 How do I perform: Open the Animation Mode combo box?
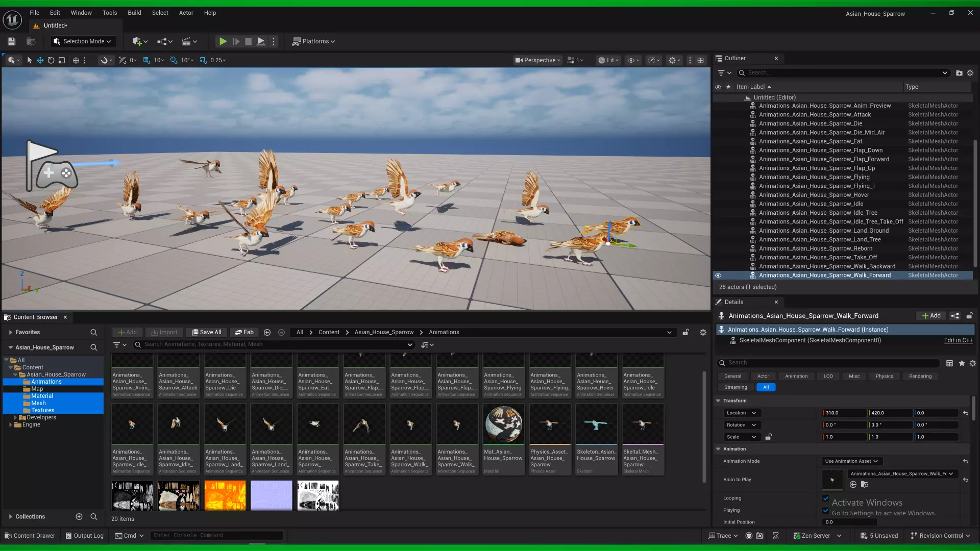point(851,461)
